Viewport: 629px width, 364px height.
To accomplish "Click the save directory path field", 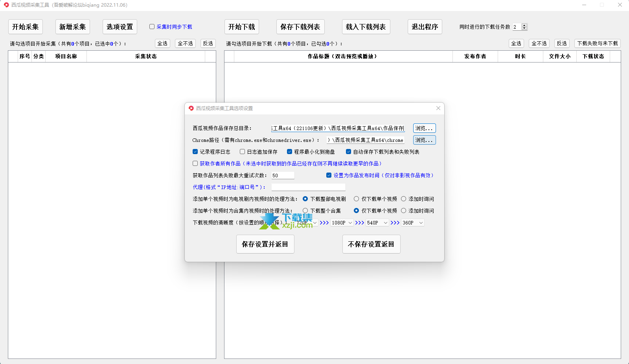I will (x=338, y=128).
